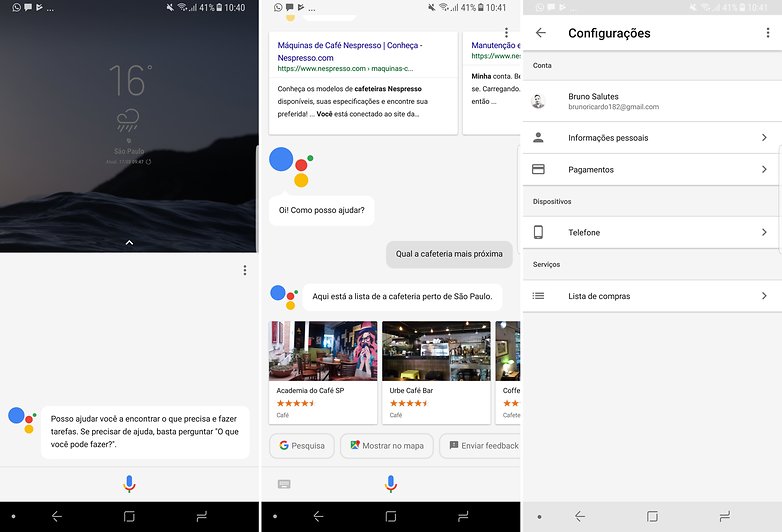The width and height of the screenshot is (782, 532).
Task: Open the keyboard input icon
Action: pos(284,484)
